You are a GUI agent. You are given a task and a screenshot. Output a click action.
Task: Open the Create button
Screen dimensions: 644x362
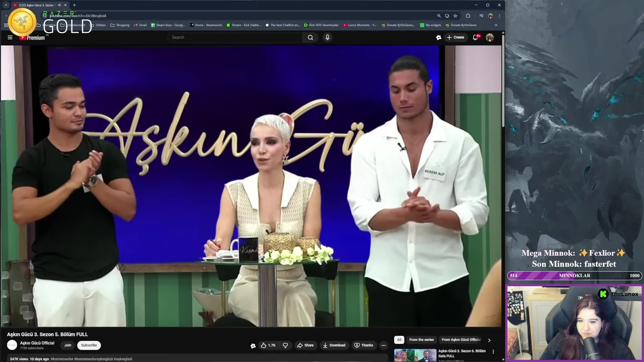[455, 37]
